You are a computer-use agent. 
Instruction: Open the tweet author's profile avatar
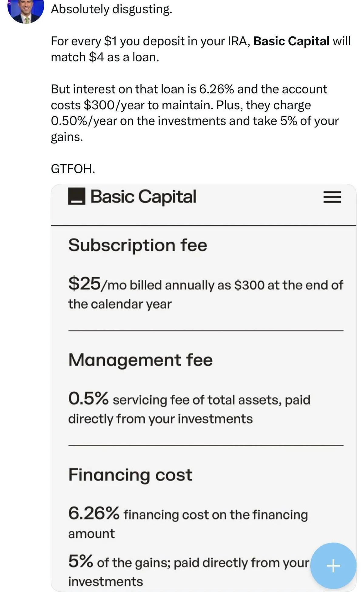pos(25,11)
